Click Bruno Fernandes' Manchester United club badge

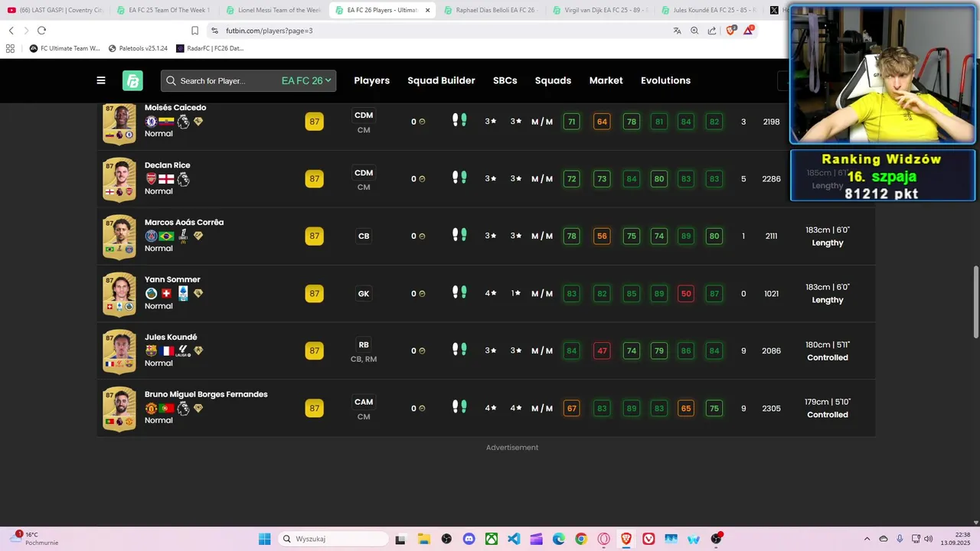(151, 408)
